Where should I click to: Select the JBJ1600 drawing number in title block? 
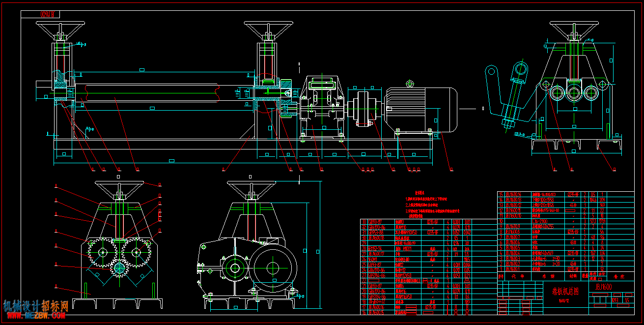pyautogui.click(x=604, y=287)
